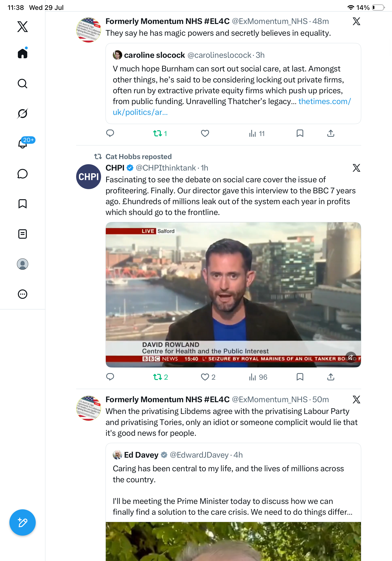Tap the compose post floating button
The width and height of the screenshot is (392, 561).
(23, 522)
